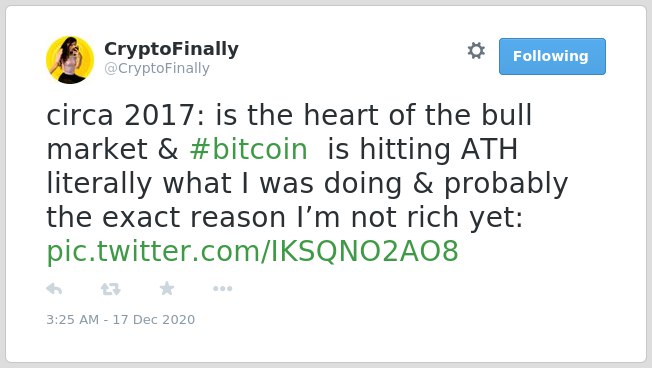Visit the @CryptoFinally handle
Viewport: 652px width, 368px height.
157,68
